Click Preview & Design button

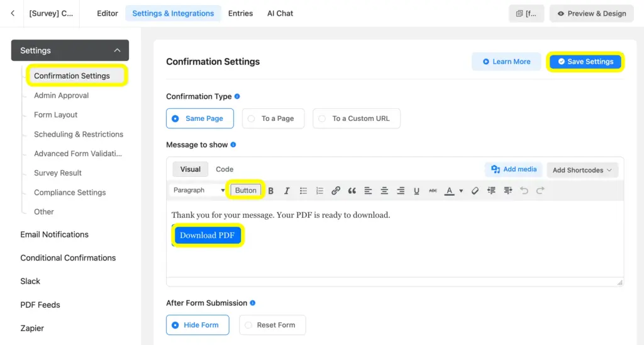click(591, 14)
